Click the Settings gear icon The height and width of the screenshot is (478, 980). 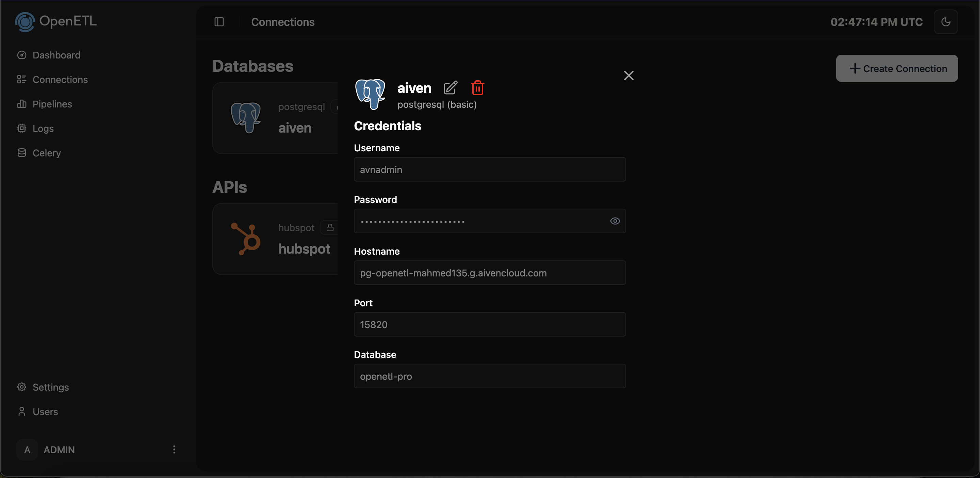pyautogui.click(x=22, y=387)
